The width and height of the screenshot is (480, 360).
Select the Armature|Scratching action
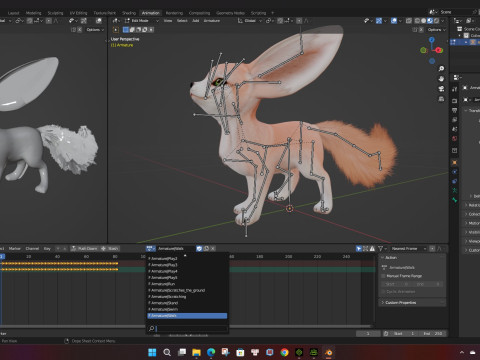tap(187, 297)
